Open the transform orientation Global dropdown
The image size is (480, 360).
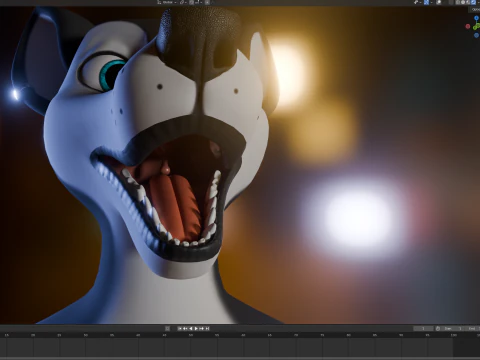pos(167,2)
